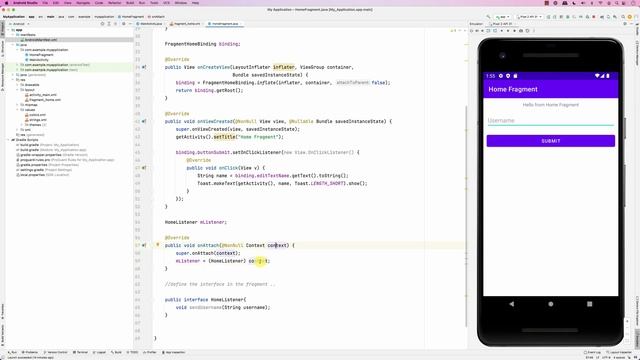Click the yellow lightbulb beside onAttach line
The image size is (640, 360).
tap(158, 245)
